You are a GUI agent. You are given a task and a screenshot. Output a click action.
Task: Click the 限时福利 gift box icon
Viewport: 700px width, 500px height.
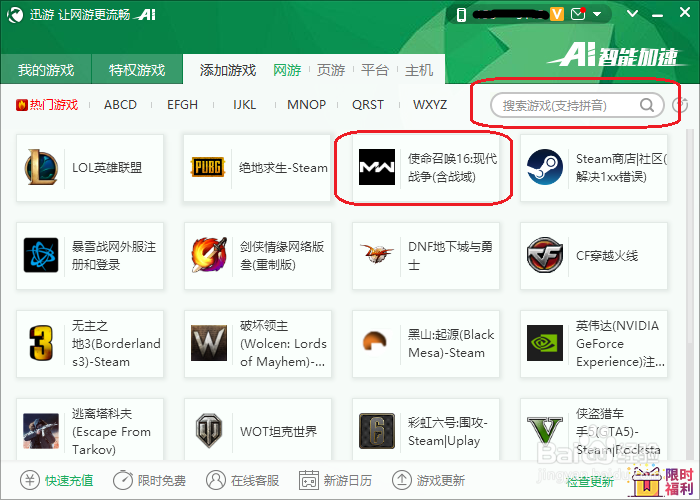pyautogui.click(x=647, y=482)
